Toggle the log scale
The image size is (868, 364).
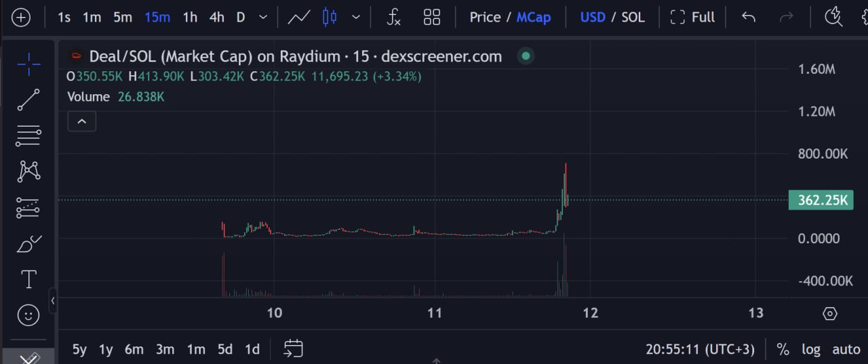pos(811,349)
